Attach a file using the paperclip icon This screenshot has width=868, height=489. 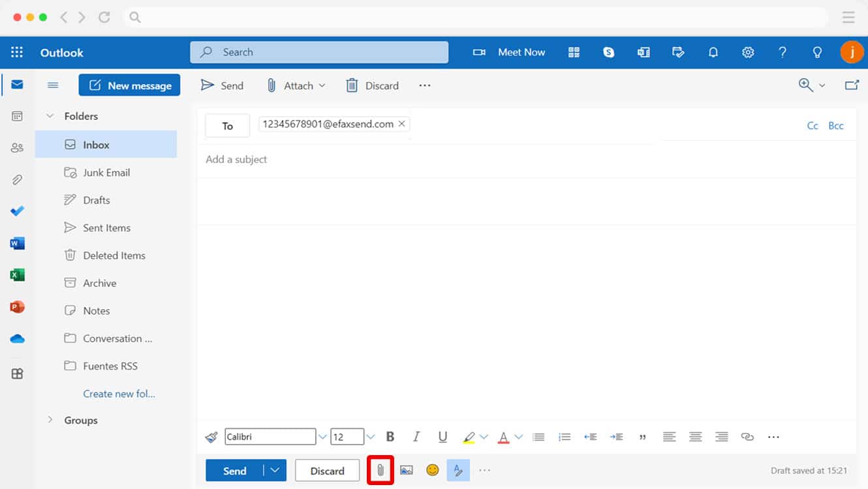tap(380, 470)
